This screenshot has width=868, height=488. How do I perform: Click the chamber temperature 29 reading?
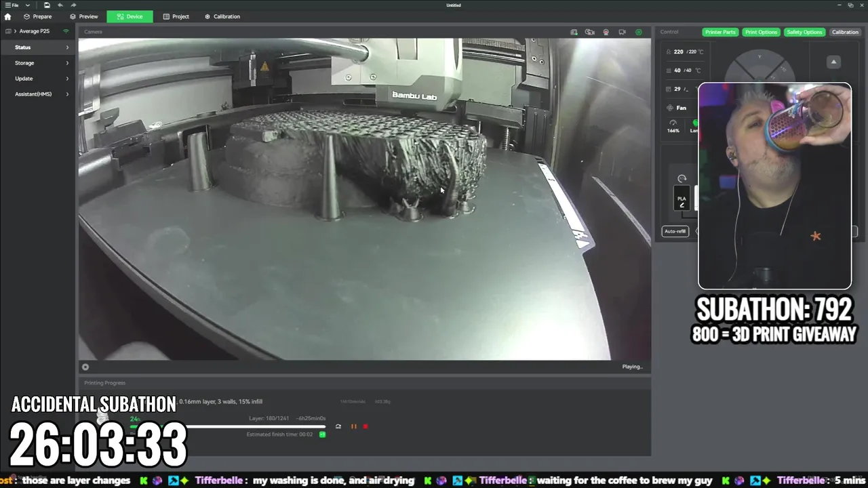(x=680, y=89)
